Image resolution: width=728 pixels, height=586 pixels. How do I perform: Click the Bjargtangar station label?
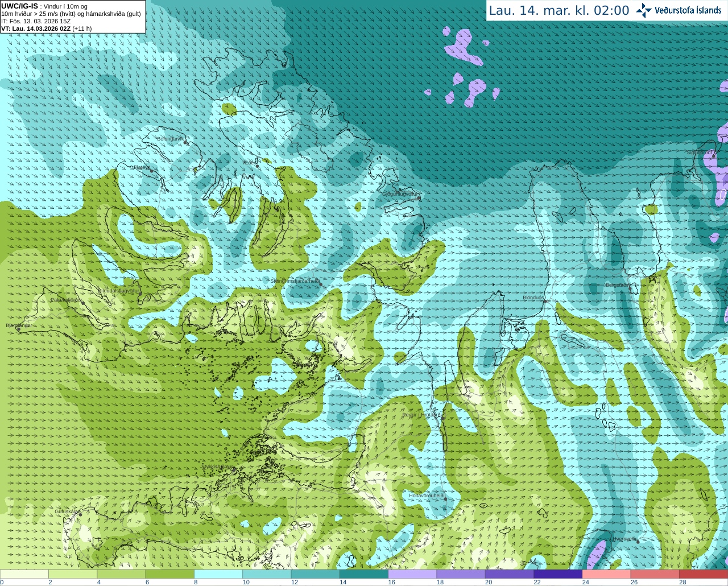[x=19, y=325]
